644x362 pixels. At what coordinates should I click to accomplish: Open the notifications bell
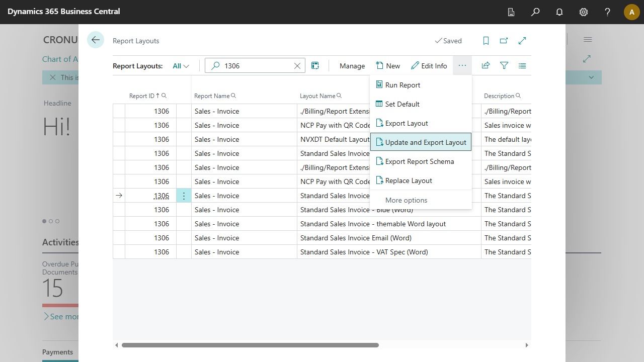click(559, 12)
